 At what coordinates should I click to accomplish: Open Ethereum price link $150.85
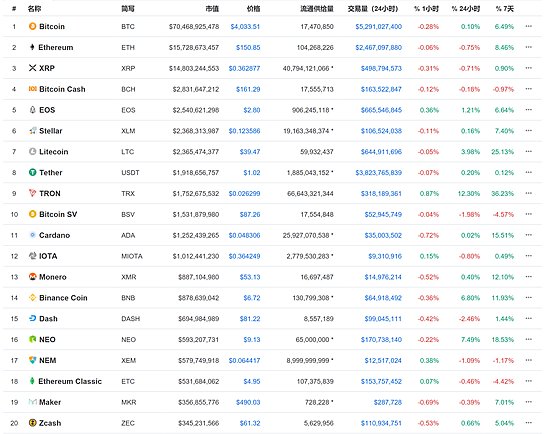(248, 47)
